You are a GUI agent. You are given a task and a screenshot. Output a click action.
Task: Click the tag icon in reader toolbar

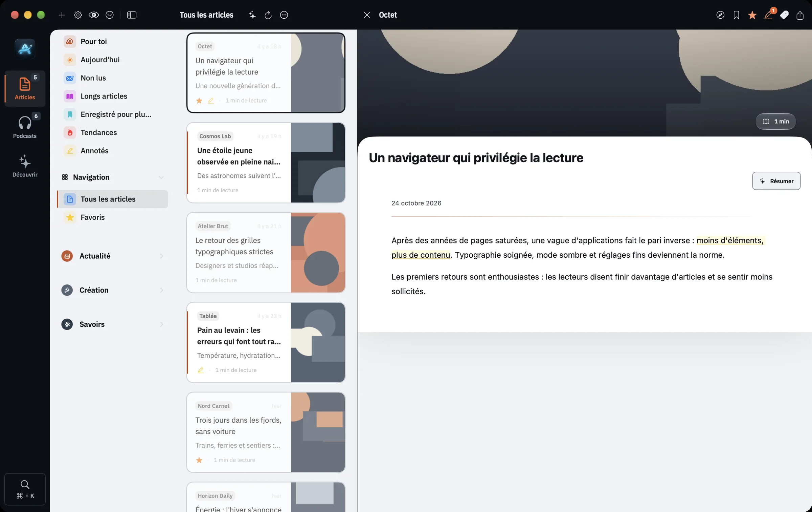[x=784, y=15]
